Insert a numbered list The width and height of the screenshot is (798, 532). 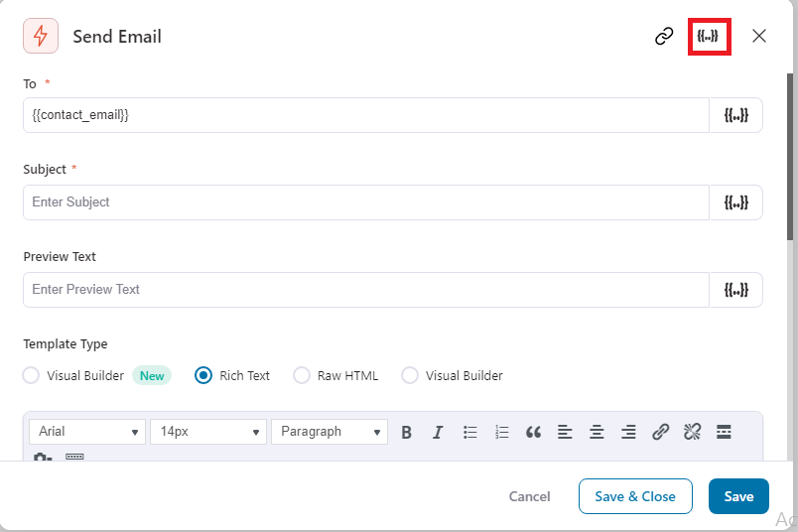501,432
